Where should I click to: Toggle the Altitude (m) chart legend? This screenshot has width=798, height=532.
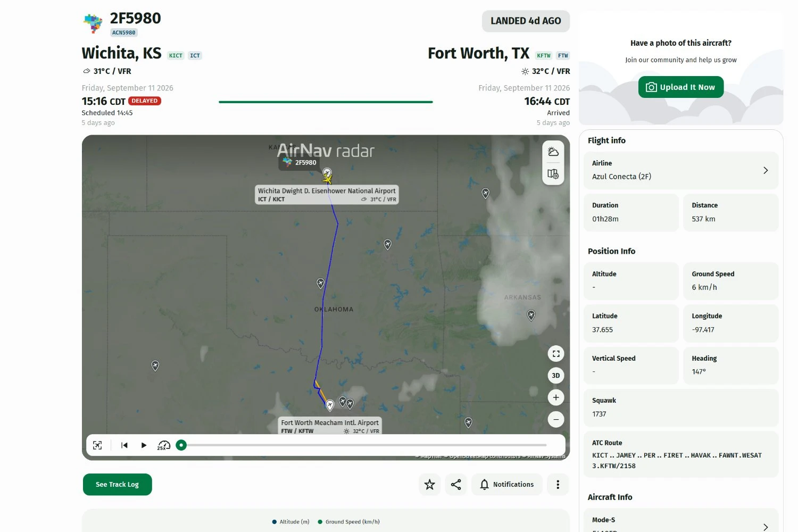pos(290,522)
